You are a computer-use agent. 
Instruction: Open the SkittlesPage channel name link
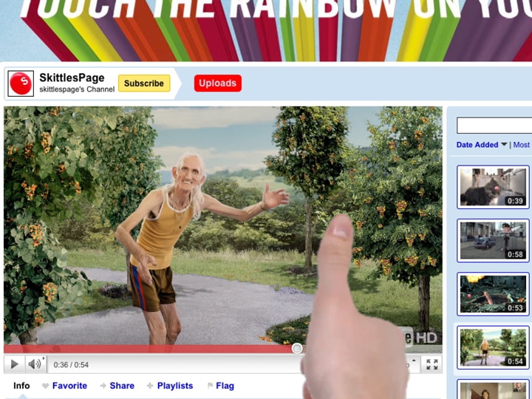(72, 78)
